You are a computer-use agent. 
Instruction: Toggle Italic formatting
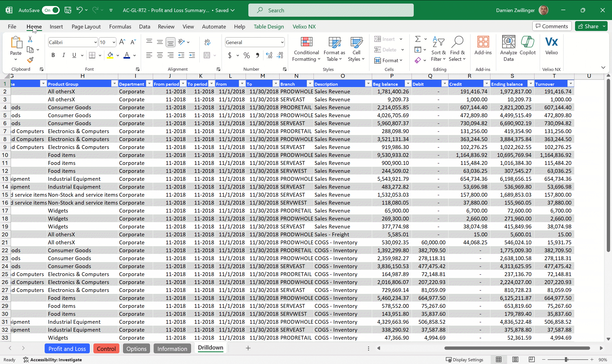tap(64, 55)
